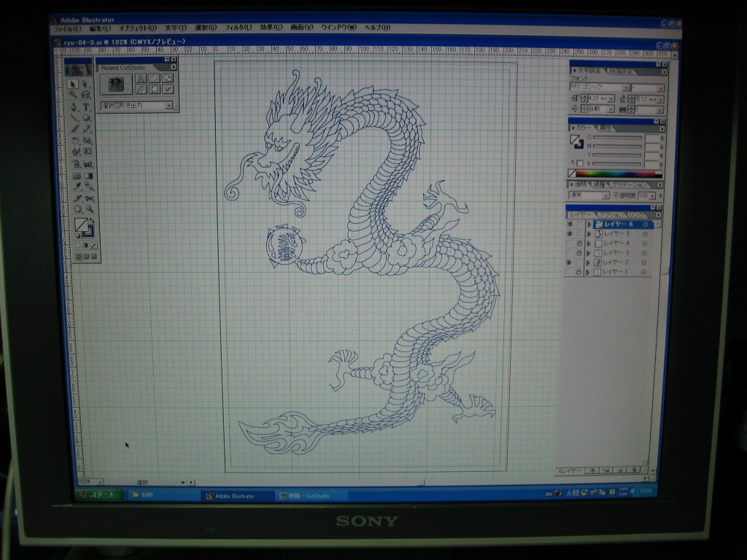Screen dimensions: 747x560
Task: Click the outlined letter A icon in CutStudio panel
Action: (x=141, y=78)
